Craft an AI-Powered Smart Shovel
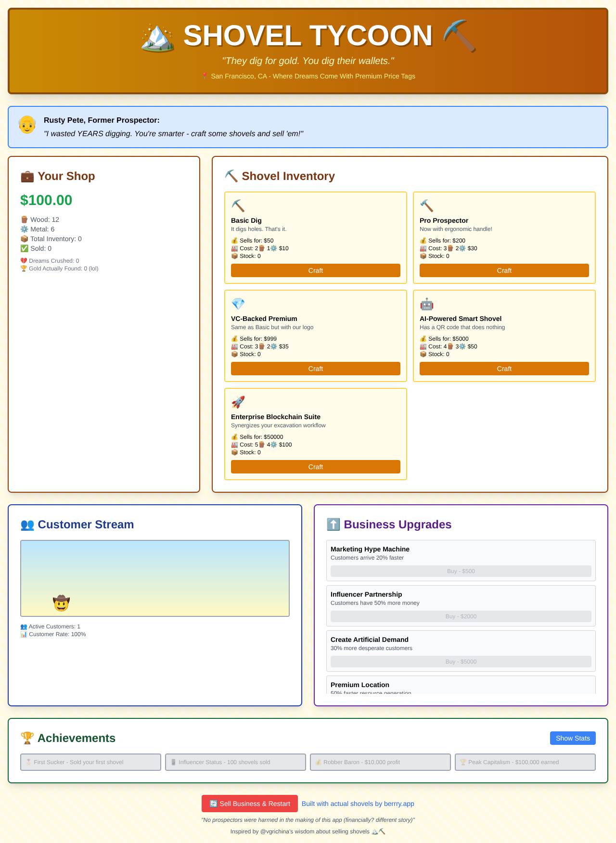616x843 pixels. coord(504,369)
